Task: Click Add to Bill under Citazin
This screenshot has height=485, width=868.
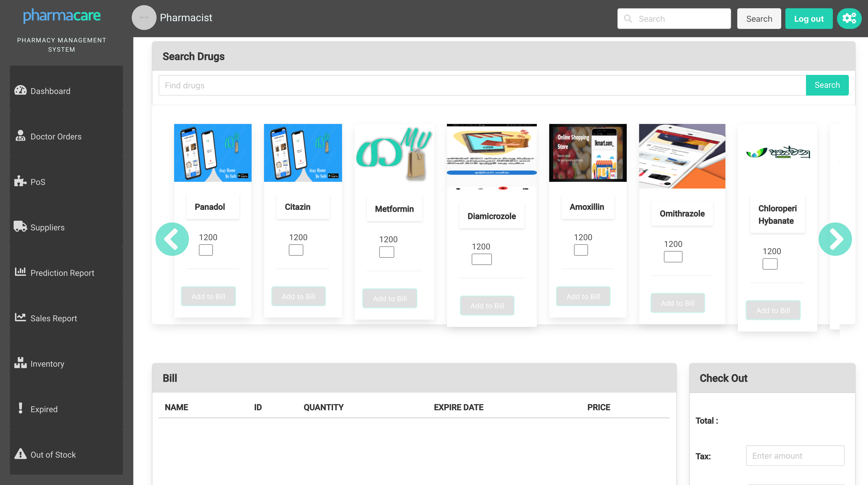Action: tap(298, 296)
